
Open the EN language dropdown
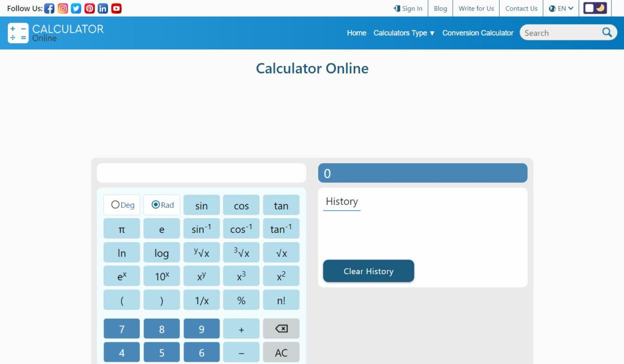[562, 8]
